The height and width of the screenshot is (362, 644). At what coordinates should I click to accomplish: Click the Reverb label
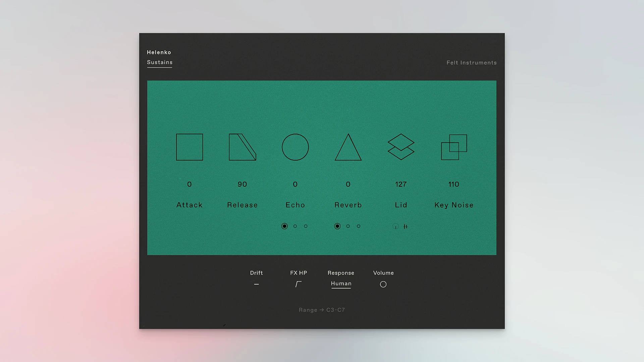click(348, 205)
